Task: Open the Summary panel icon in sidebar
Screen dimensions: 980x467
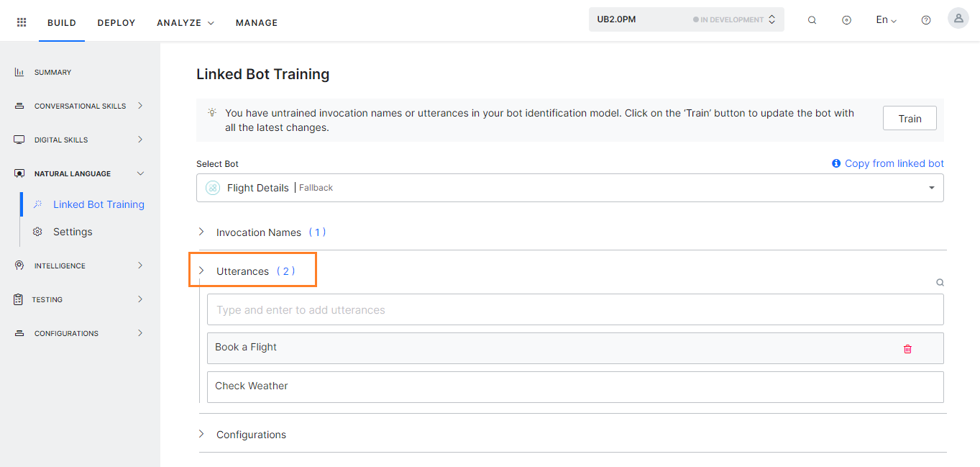Action: [x=18, y=71]
